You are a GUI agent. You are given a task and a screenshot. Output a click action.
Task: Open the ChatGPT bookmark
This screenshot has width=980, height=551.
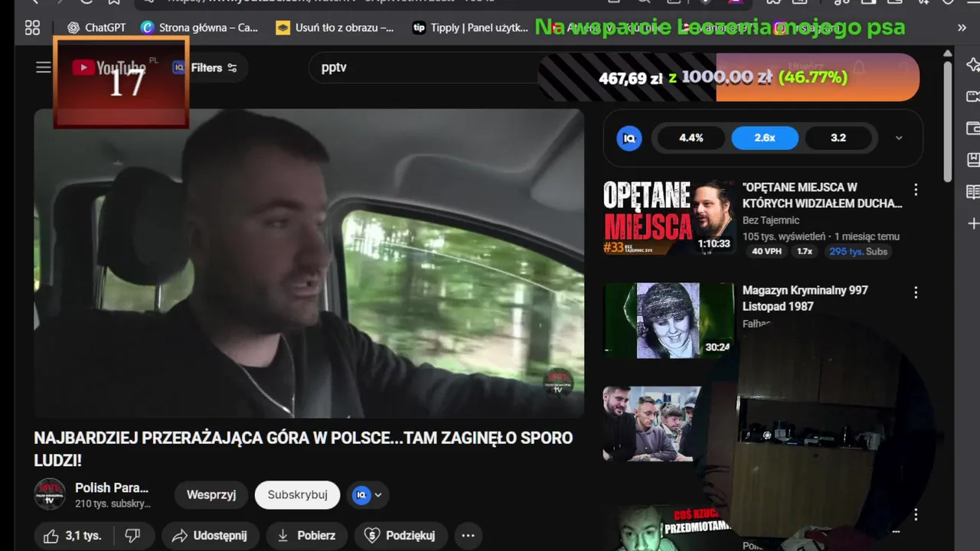coord(96,28)
